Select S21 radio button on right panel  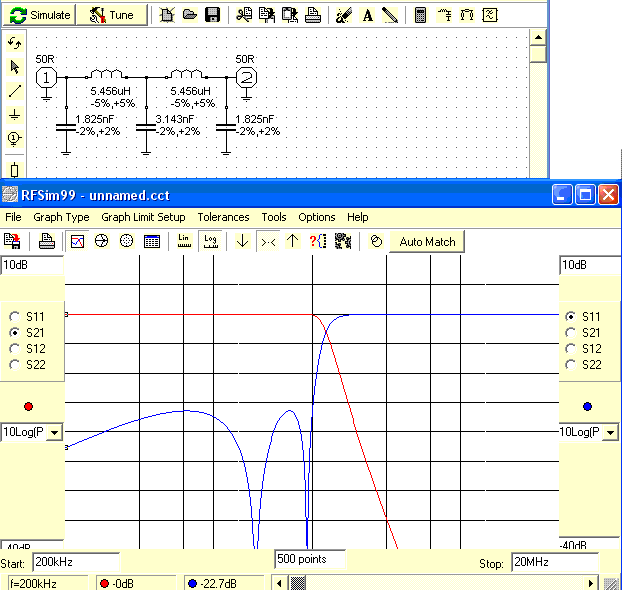(572, 332)
